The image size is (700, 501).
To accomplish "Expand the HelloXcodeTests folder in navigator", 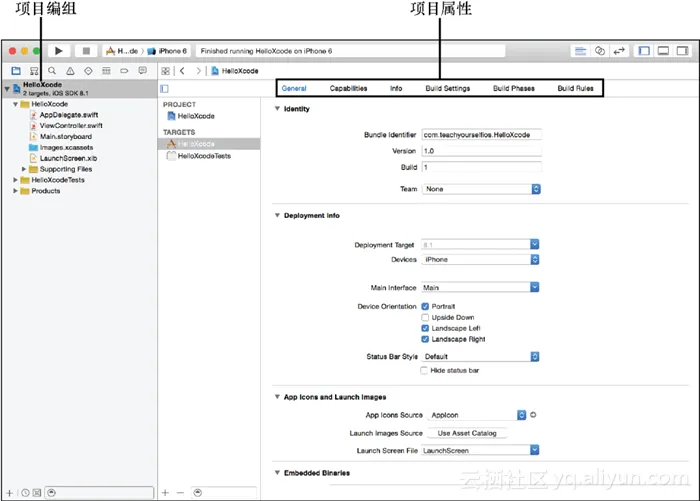I will click(16, 180).
